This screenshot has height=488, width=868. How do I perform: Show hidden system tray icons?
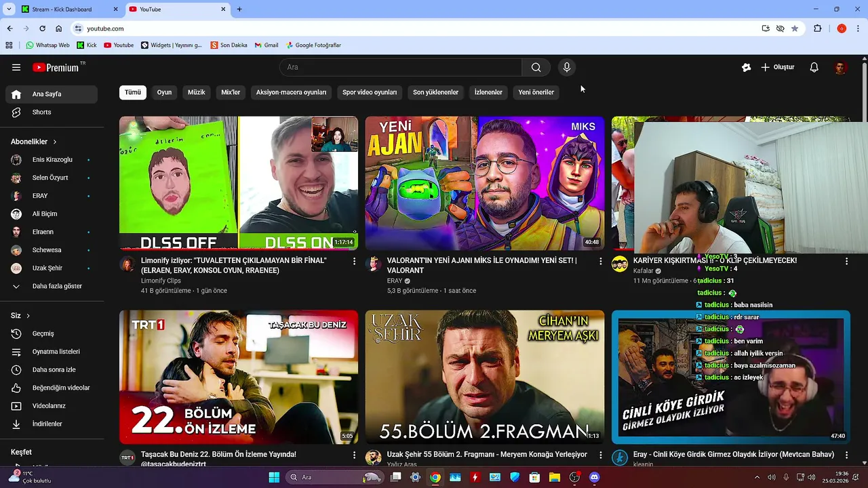[757, 477]
